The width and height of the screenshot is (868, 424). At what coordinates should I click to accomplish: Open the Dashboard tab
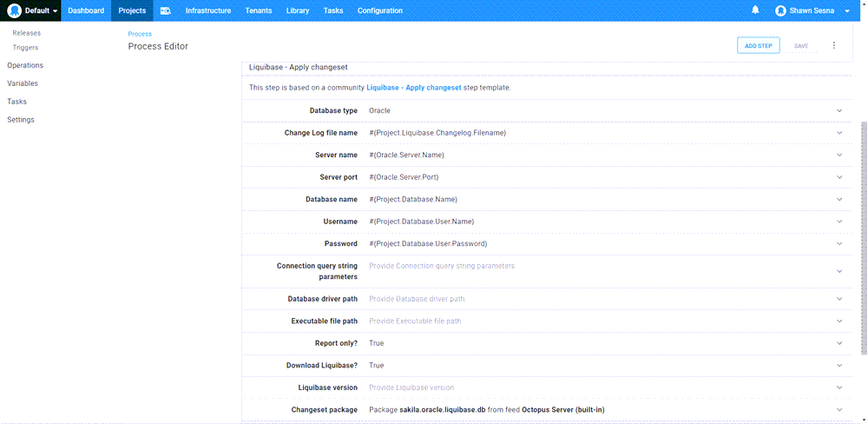point(86,10)
